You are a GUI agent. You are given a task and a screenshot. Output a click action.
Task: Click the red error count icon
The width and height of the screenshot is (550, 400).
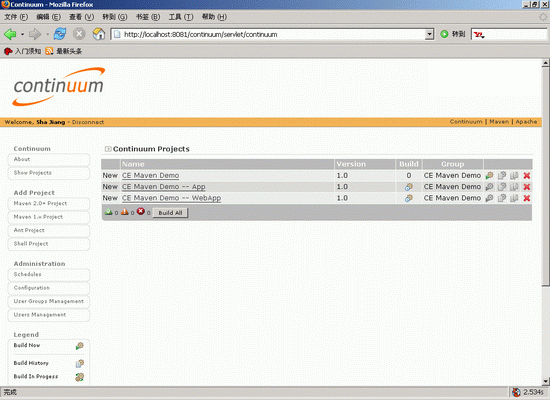[x=141, y=211]
